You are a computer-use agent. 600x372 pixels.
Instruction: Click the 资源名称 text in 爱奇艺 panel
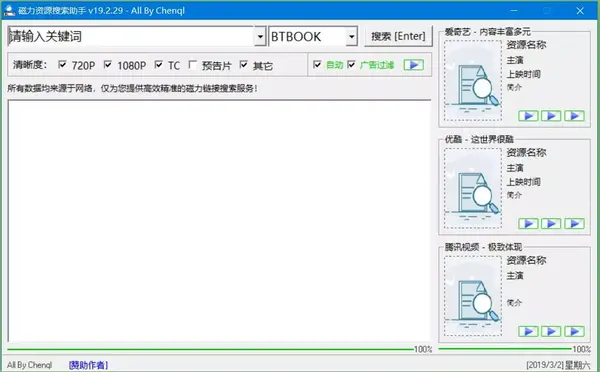click(x=526, y=45)
